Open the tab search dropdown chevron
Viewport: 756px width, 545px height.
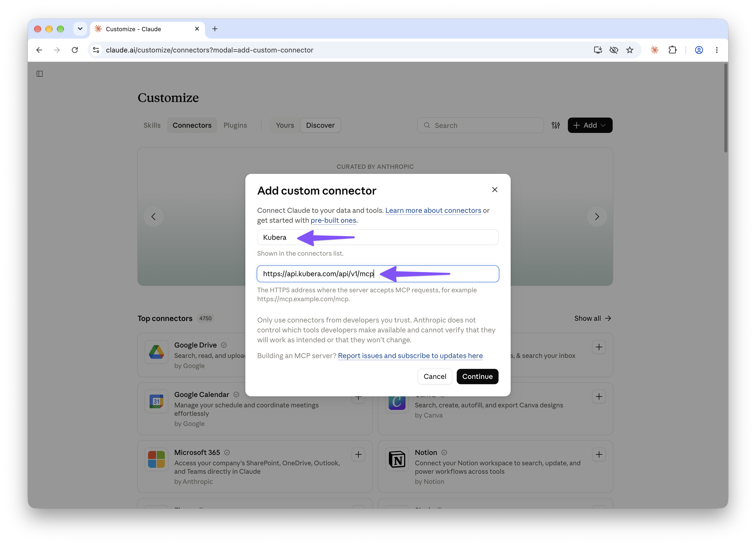click(x=80, y=29)
